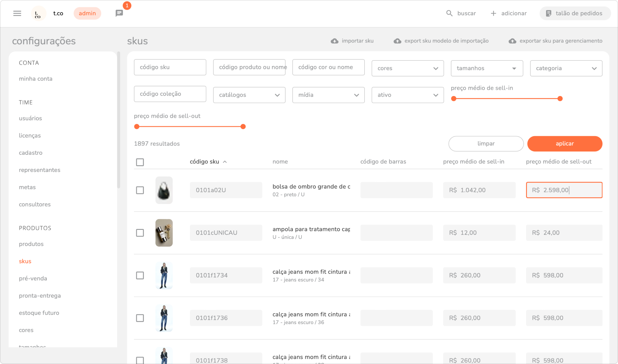Open the hamburger menu icon
This screenshot has height=364, width=618.
pyautogui.click(x=17, y=14)
